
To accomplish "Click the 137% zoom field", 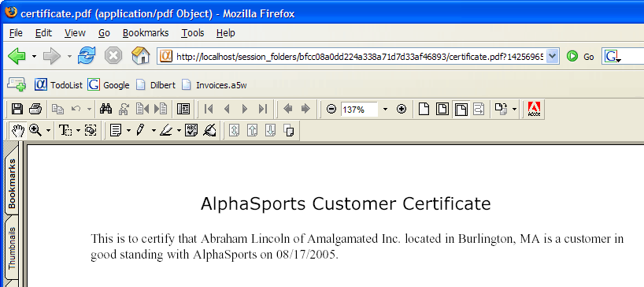I will click(359, 110).
